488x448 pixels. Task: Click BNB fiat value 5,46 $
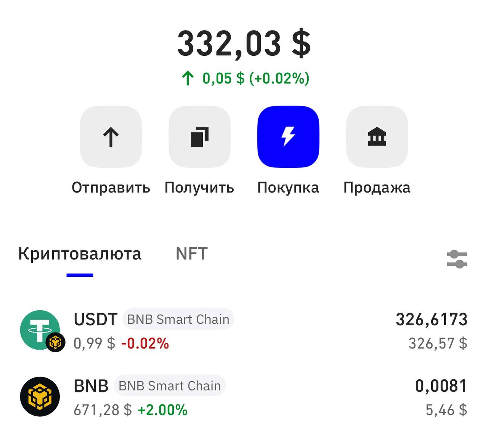coord(446,410)
